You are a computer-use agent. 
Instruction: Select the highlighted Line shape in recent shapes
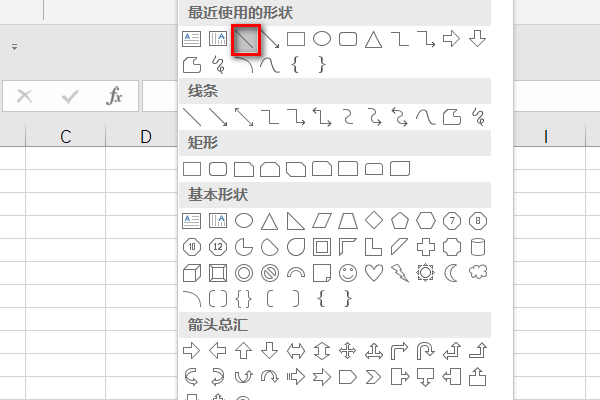pos(246,39)
